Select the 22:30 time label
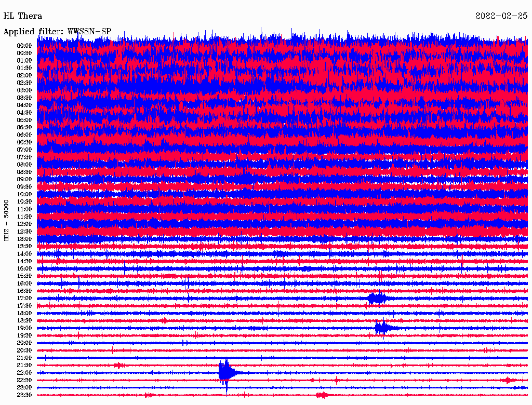This screenshot has width=532, height=405. pos(24,380)
